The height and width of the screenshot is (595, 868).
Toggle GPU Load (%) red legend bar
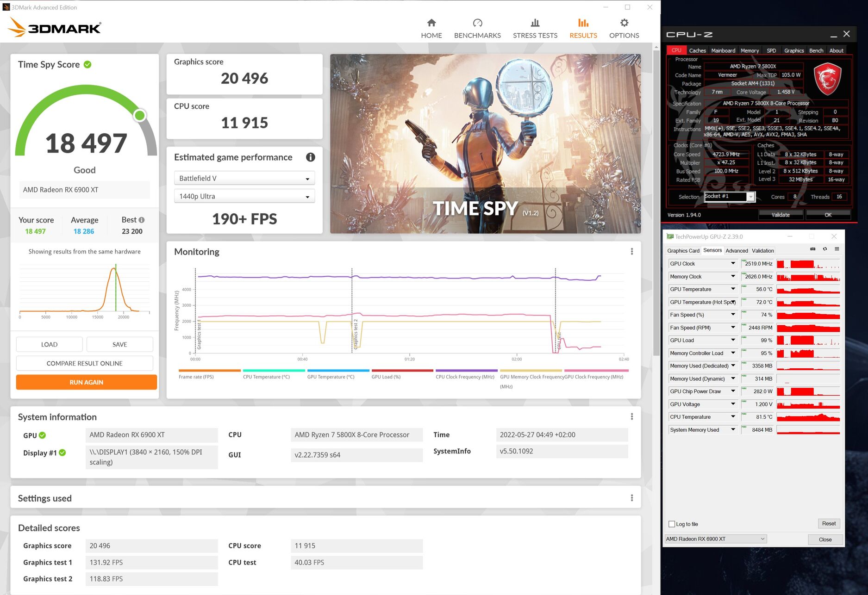(x=402, y=371)
